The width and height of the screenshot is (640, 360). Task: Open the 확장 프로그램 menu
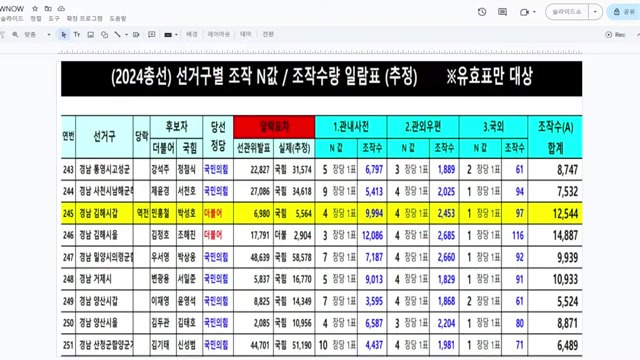84,19
